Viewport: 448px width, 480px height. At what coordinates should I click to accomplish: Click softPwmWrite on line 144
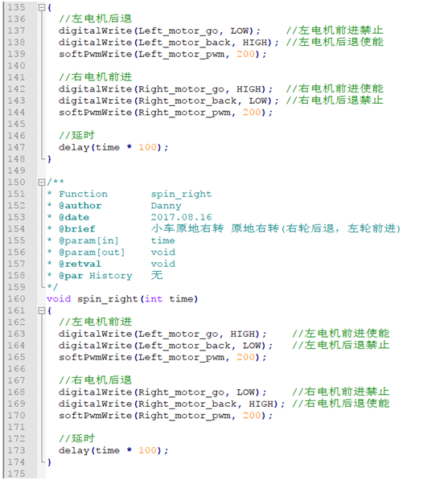(x=95, y=113)
